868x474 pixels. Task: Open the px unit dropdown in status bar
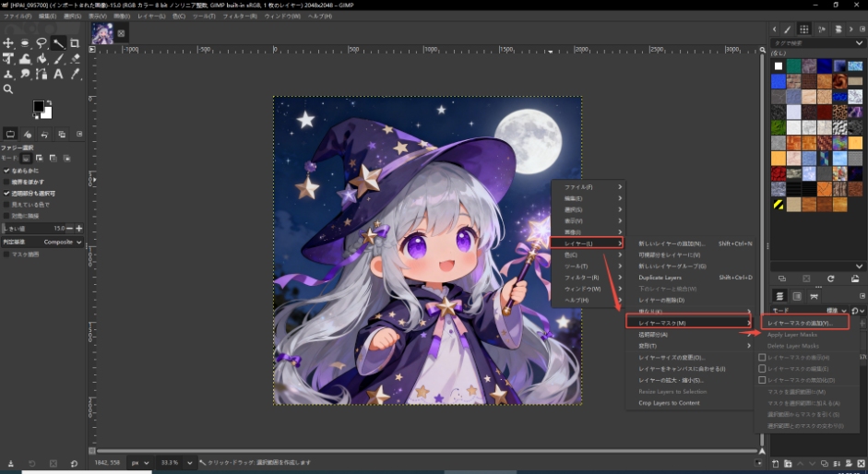coord(140,462)
